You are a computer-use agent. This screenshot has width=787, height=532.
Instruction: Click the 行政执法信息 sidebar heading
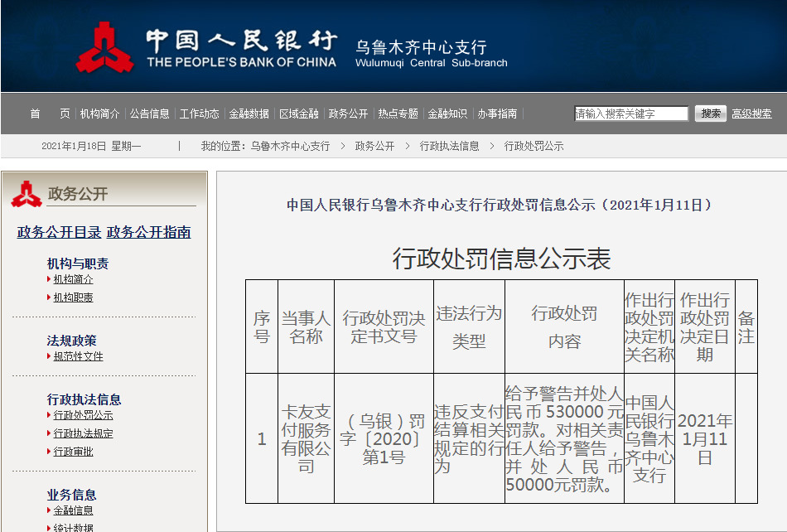(84, 399)
